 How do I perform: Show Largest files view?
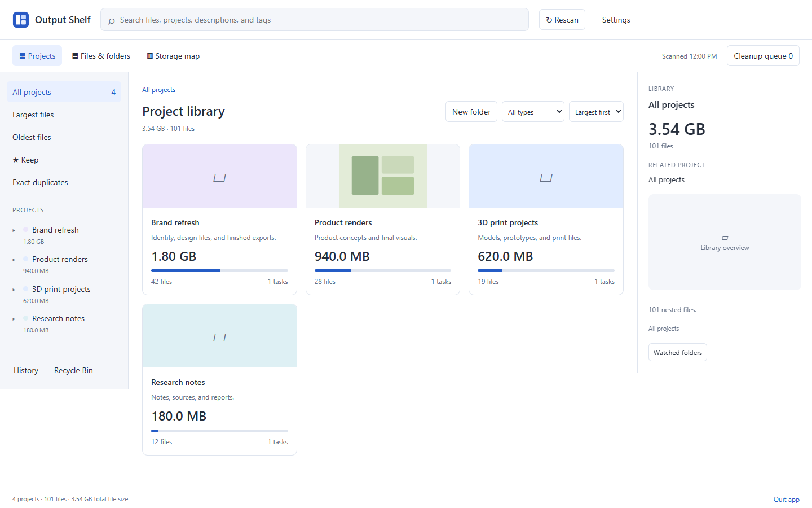(64, 115)
